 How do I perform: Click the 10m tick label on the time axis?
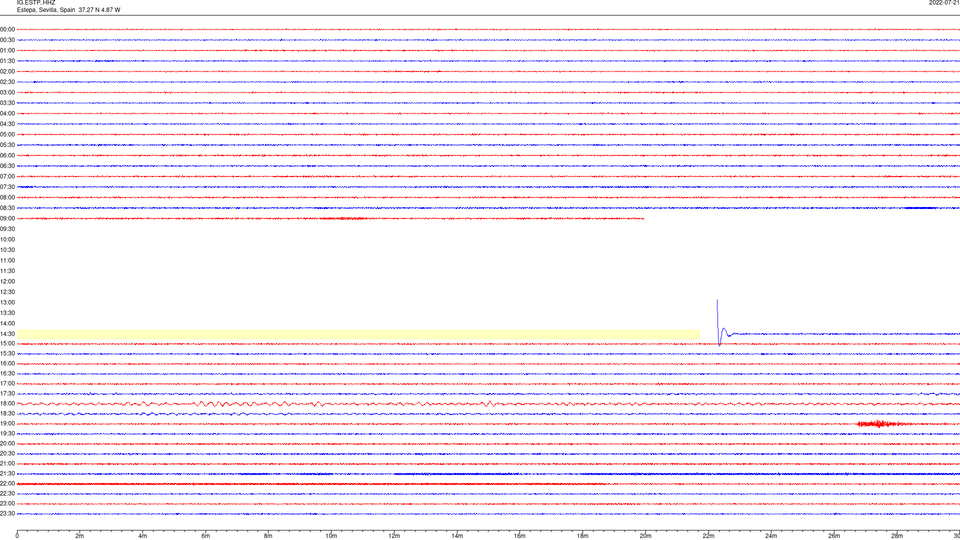(331, 536)
